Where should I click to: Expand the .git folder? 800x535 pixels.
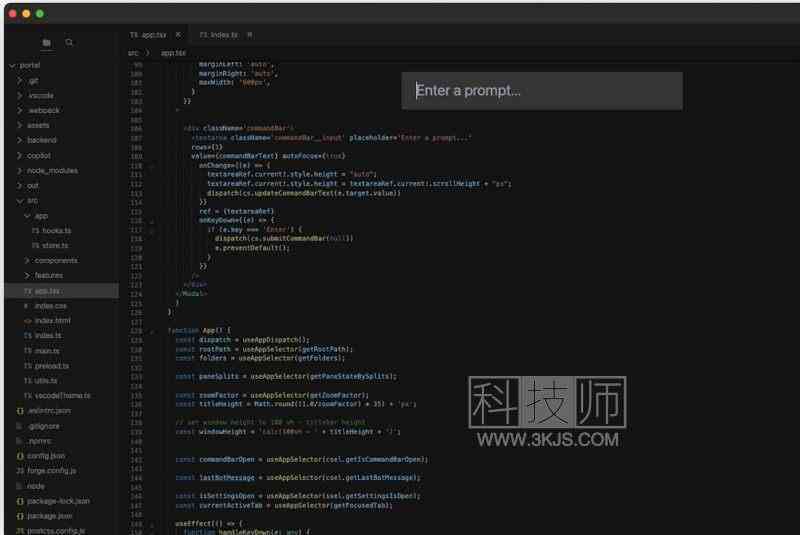[20, 81]
